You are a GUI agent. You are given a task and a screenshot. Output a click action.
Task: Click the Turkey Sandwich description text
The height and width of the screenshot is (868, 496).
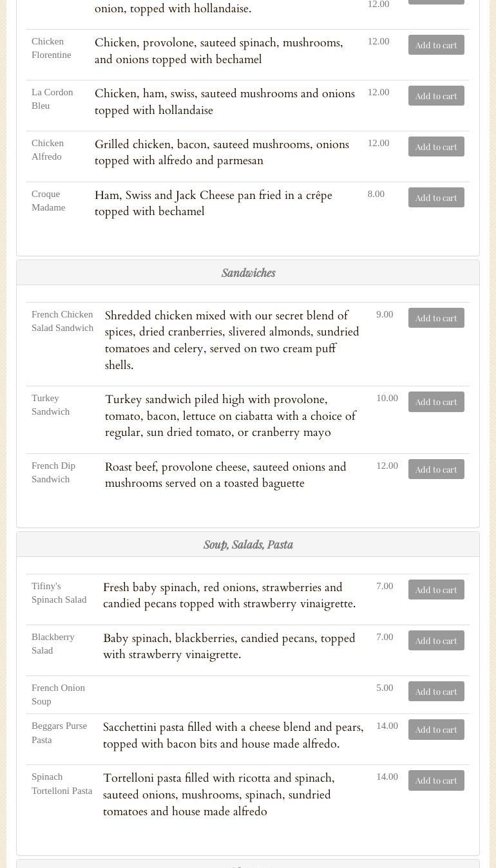click(231, 416)
